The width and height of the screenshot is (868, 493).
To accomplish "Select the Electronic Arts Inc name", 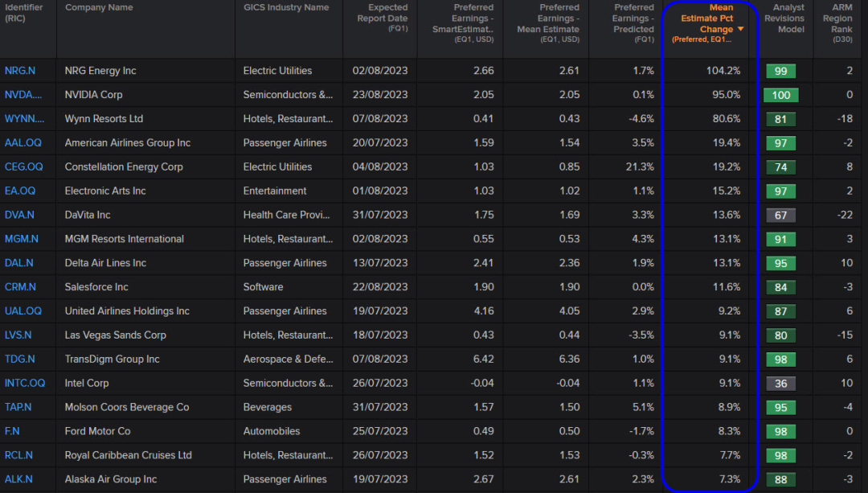I will (x=105, y=191).
